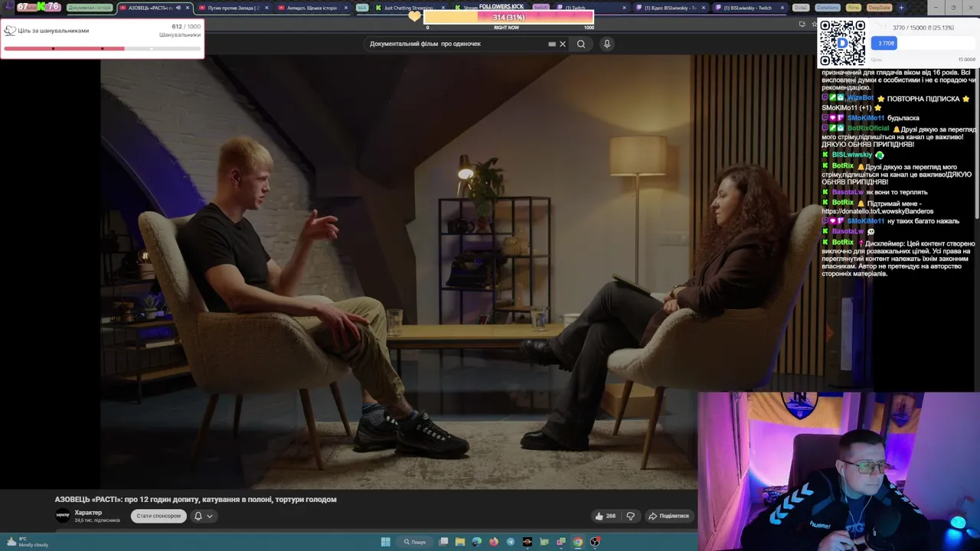Screen dimensions: 980x551
Task: Click the donation QR code
Action: pos(842,43)
